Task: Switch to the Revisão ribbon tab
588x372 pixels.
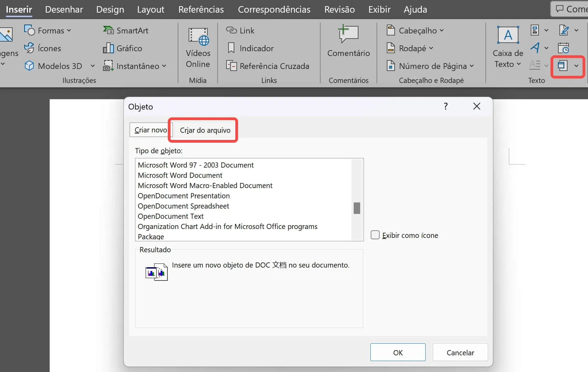Action: (x=339, y=9)
